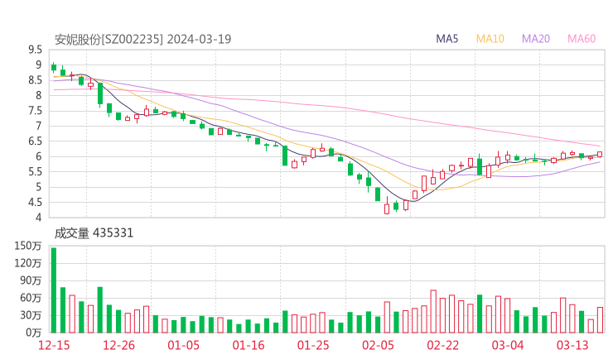This screenshot has width=613, height=364.
Task: Click the 03-04 date axis label
Action: tap(508, 345)
